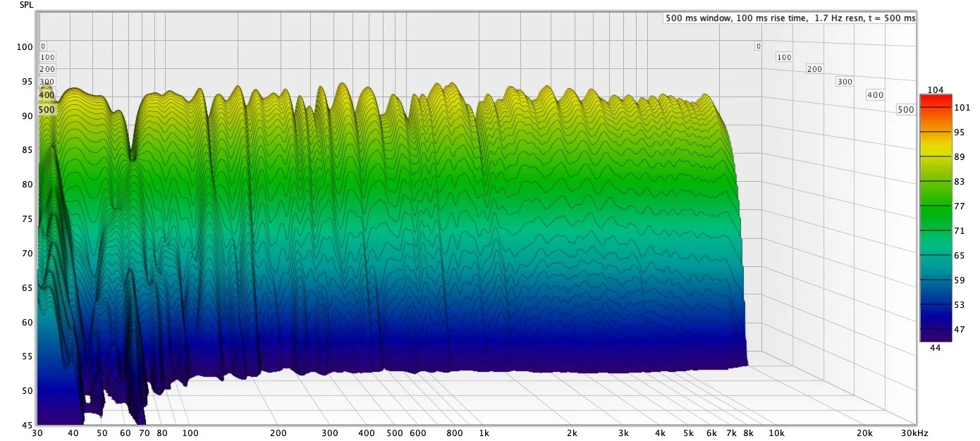Click the 30 Hz frequency axis label
The image size is (980, 441).
[37, 433]
